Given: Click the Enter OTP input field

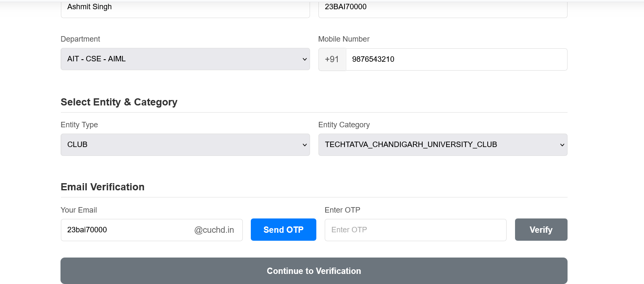Looking at the screenshot, I should click(x=415, y=230).
